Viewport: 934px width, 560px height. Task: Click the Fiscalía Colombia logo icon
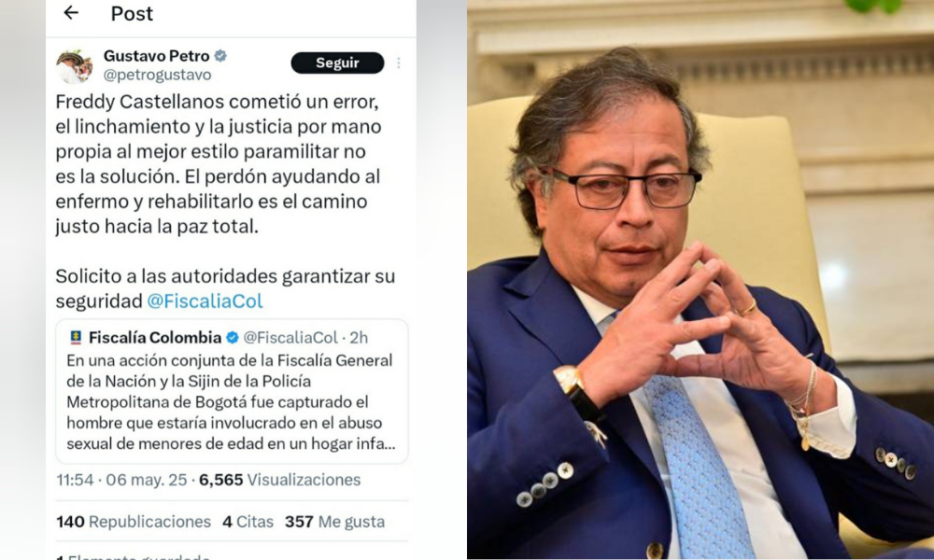pos(76,338)
